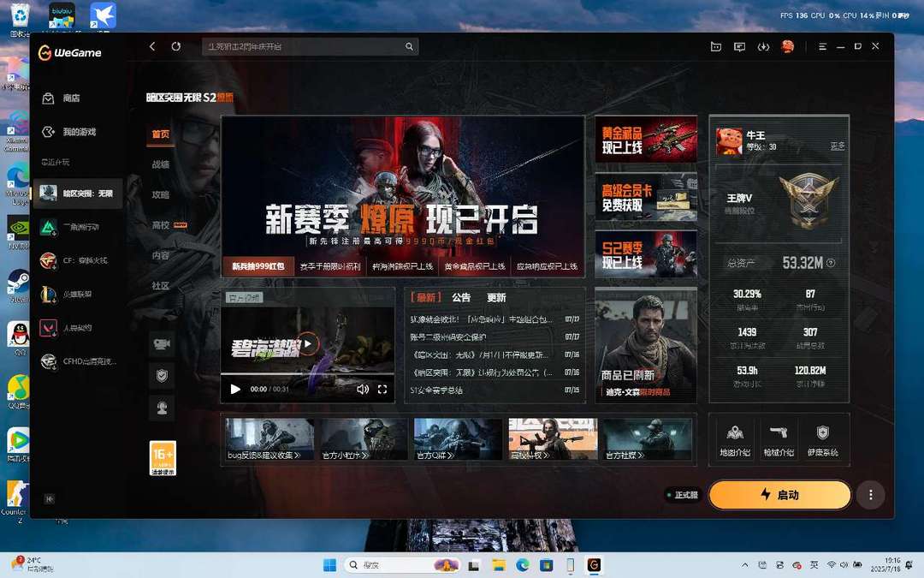Open the 高级会员卡 免费获取 promo card

pyautogui.click(x=646, y=197)
